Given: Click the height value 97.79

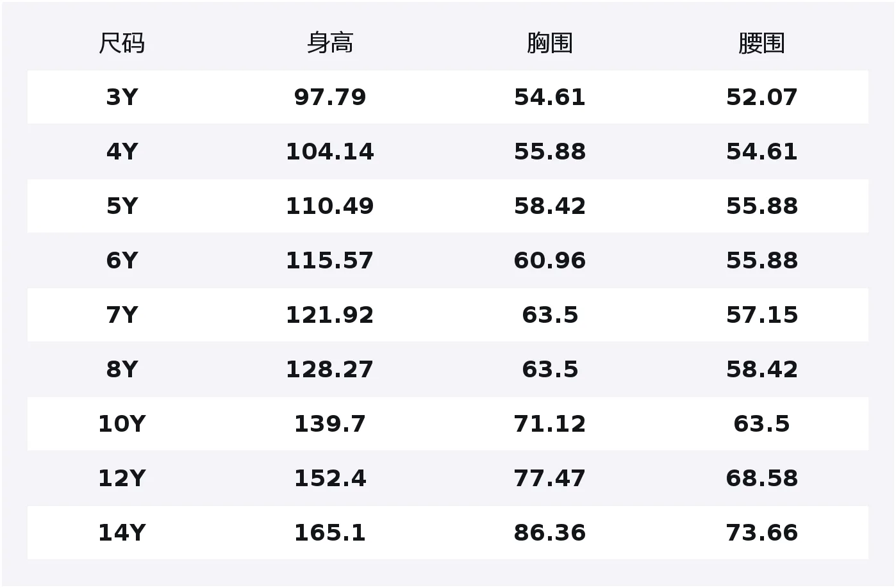Looking at the screenshot, I should click(x=329, y=97).
